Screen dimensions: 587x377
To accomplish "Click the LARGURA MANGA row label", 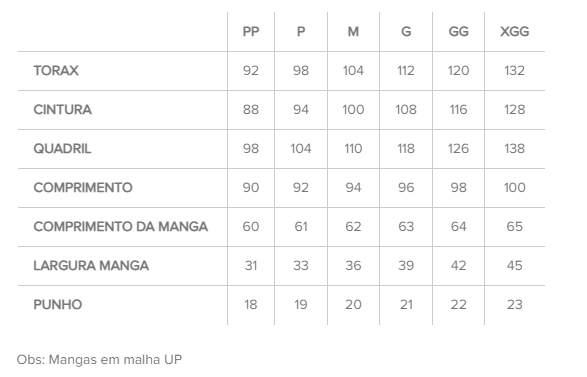I will coord(91,265).
